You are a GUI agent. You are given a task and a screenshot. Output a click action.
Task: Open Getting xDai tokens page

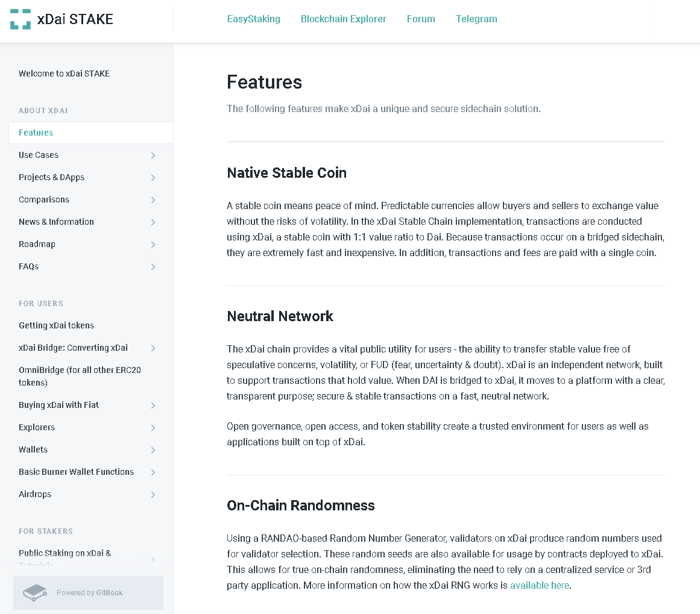pos(56,325)
